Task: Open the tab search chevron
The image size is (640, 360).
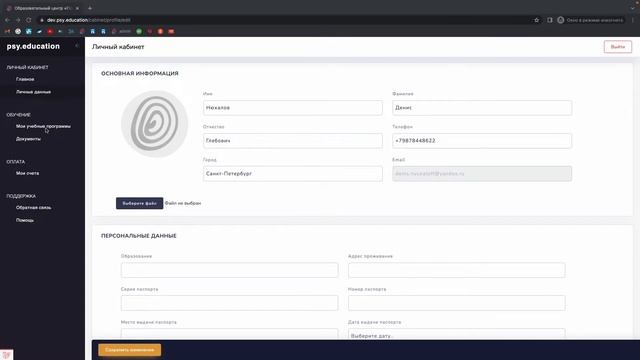Action: tap(633, 8)
